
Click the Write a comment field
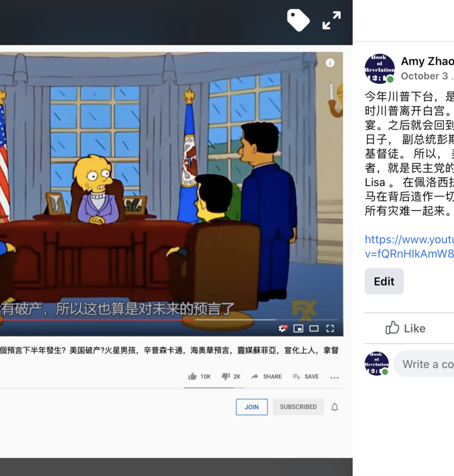coord(424,364)
